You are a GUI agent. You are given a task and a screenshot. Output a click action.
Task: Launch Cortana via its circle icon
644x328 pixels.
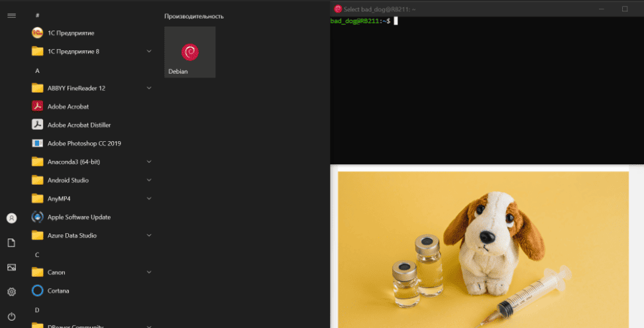tap(37, 291)
